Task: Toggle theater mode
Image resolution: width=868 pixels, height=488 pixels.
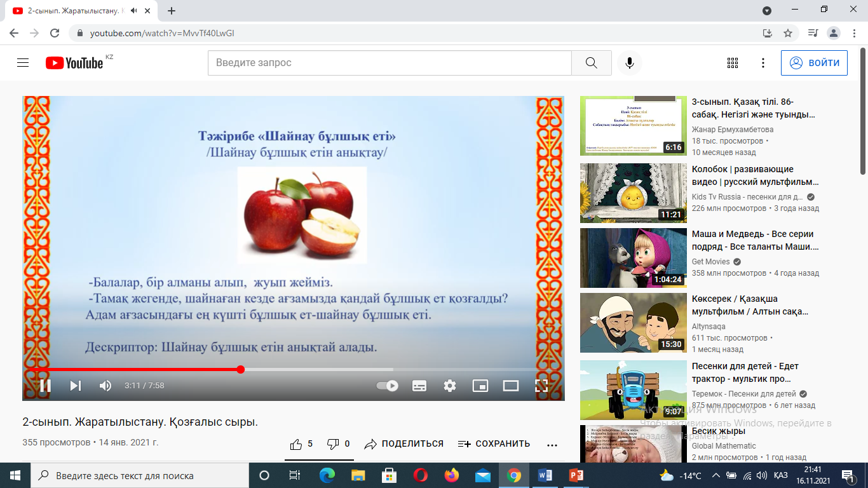Action: 511,385
